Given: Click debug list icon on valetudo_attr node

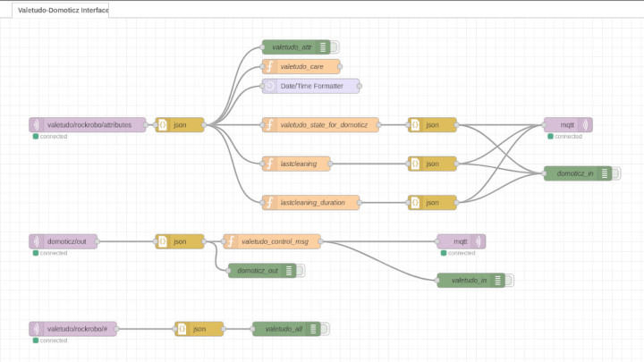Looking at the screenshot, I should click(323, 47).
